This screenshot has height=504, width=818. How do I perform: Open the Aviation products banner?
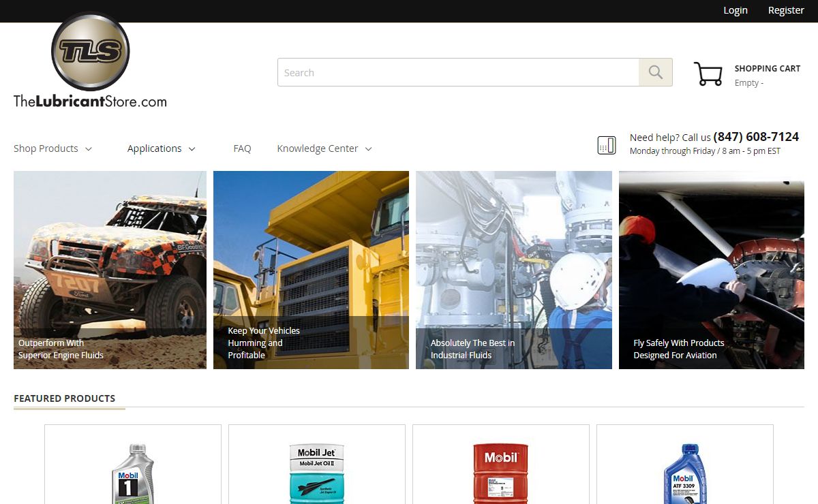point(712,270)
